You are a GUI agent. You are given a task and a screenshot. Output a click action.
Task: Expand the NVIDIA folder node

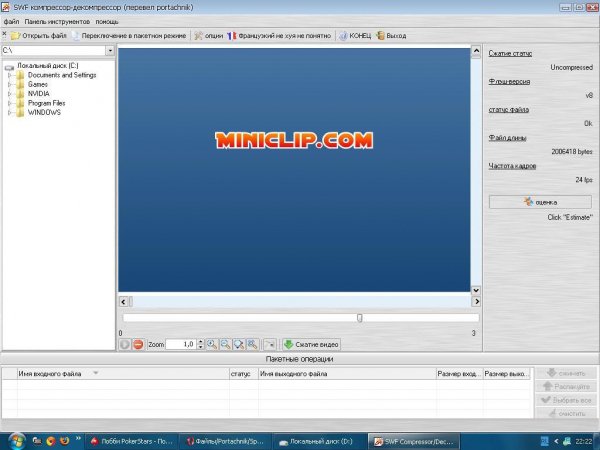pyautogui.click(x=10, y=94)
